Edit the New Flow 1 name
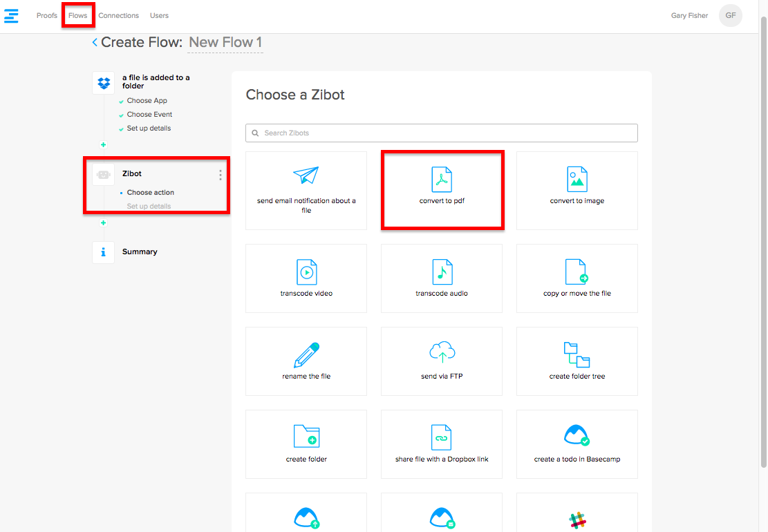This screenshot has height=532, width=768. [225, 43]
